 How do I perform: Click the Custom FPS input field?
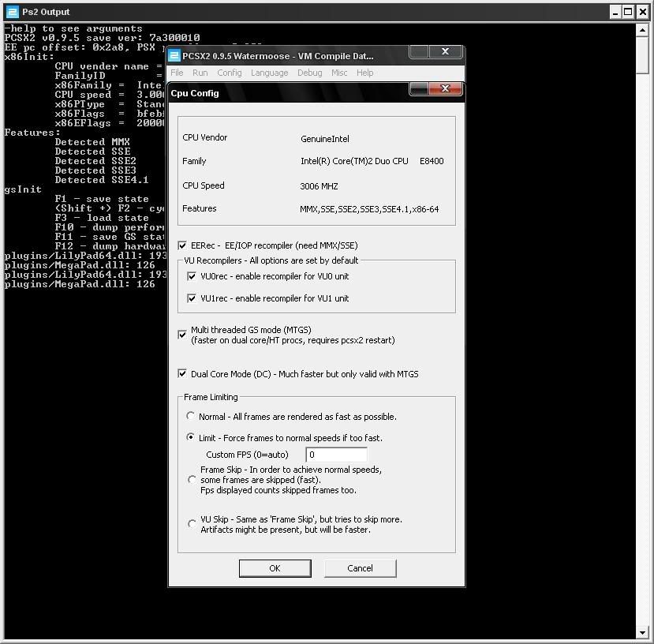pos(335,455)
